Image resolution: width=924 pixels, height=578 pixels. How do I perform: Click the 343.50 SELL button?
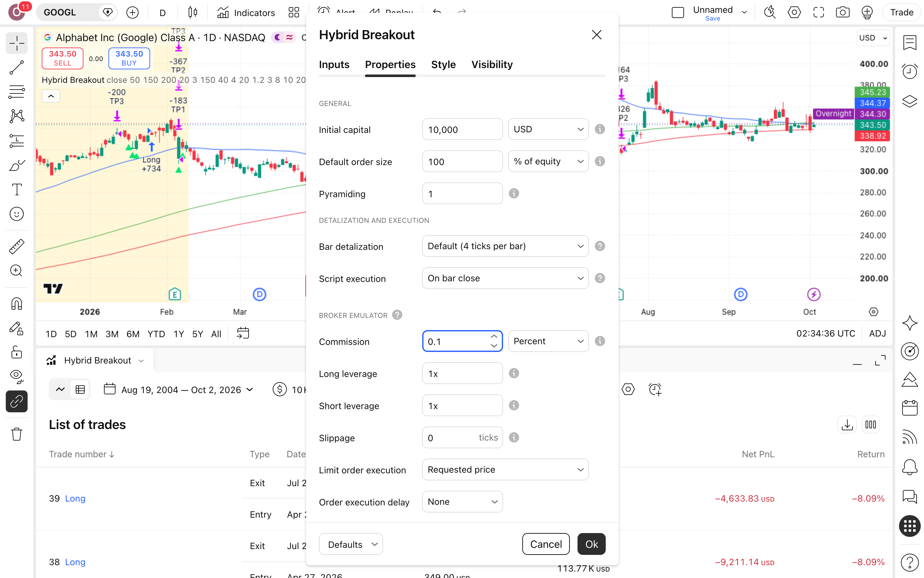pyautogui.click(x=62, y=58)
